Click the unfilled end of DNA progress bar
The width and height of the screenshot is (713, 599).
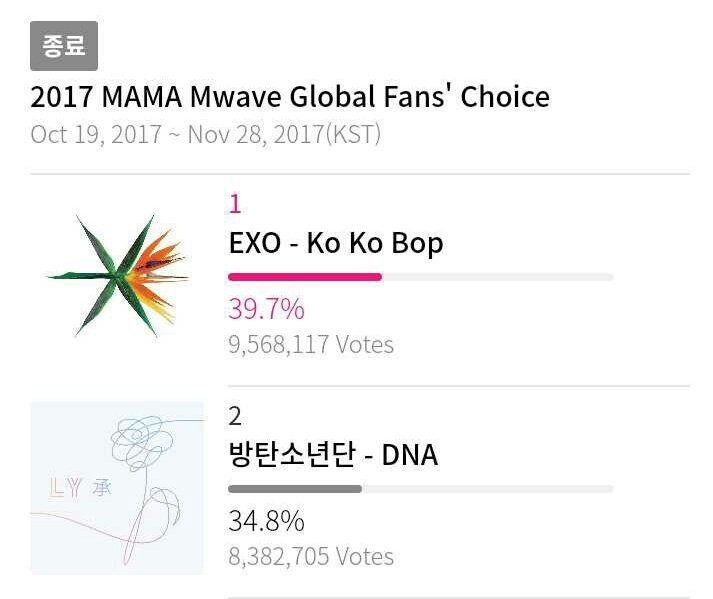pyautogui.click(x=488, y=489)
